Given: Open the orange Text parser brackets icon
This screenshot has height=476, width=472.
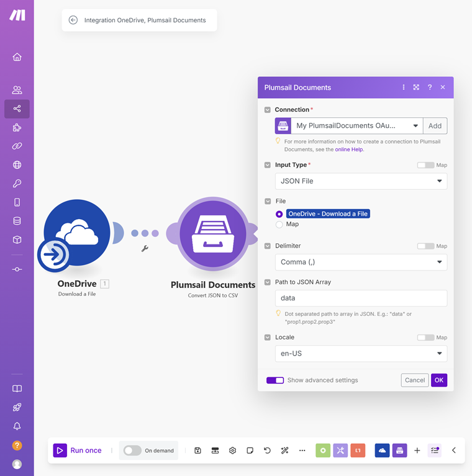Looking at the screenshot, I should [x=358, y=451].
